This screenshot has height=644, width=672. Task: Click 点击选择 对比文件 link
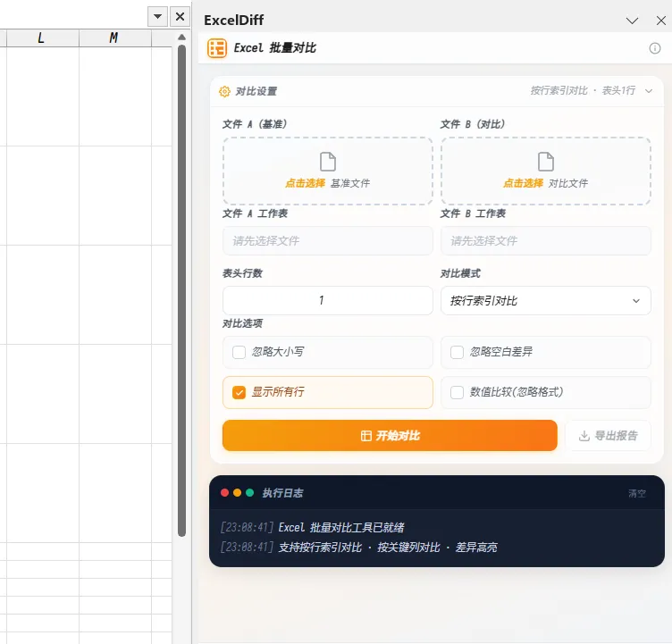545,183
